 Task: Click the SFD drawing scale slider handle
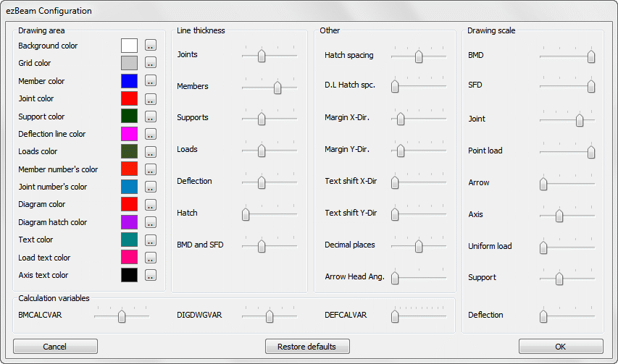591,86
